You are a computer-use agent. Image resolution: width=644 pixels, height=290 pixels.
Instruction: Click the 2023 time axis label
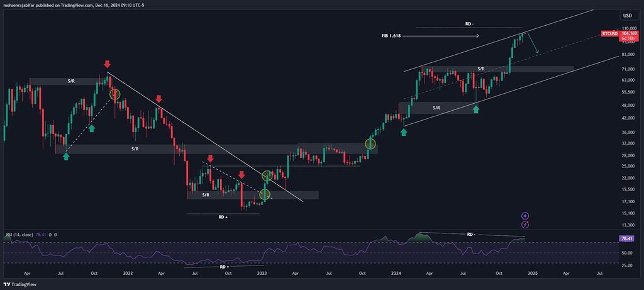click(x=262, y=273)
